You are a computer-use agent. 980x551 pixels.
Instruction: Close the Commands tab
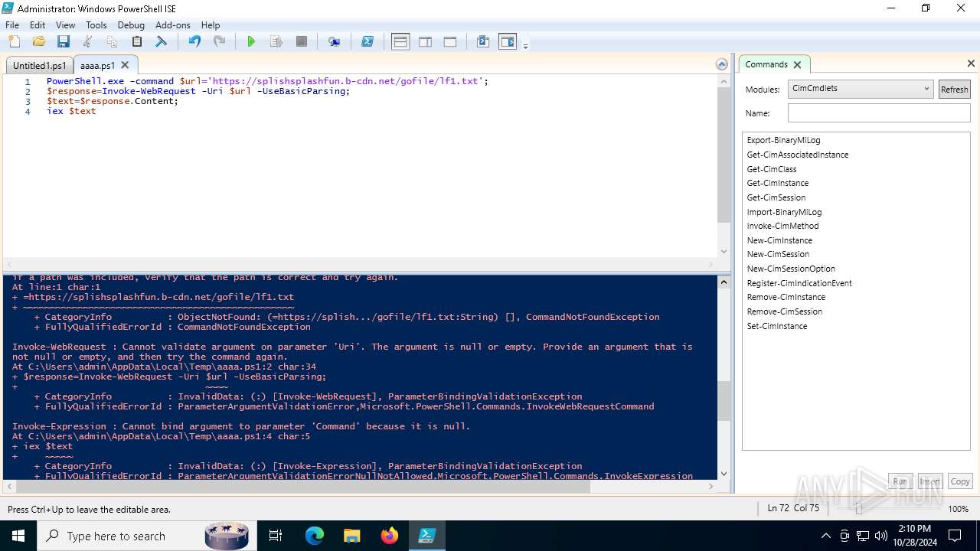797,64
